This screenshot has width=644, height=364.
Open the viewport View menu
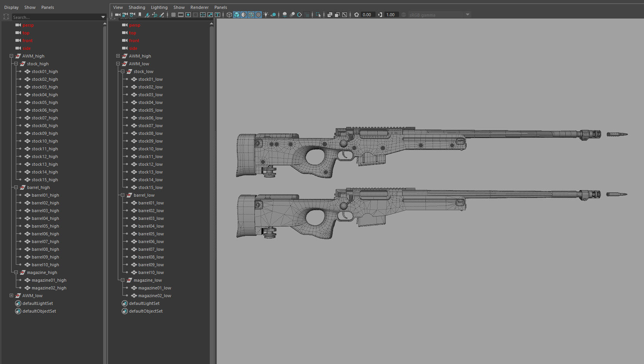coord(118,7)
